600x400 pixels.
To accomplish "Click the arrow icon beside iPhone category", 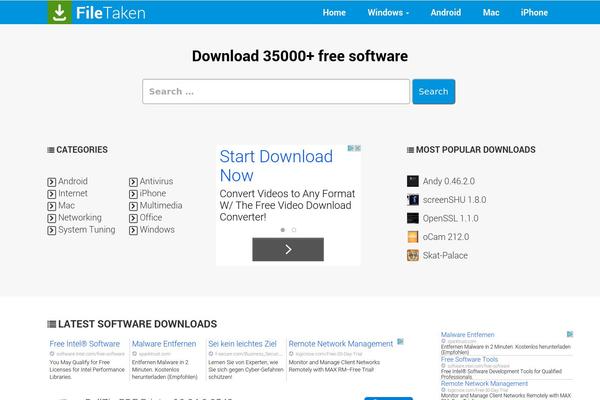I will [133, 194].
